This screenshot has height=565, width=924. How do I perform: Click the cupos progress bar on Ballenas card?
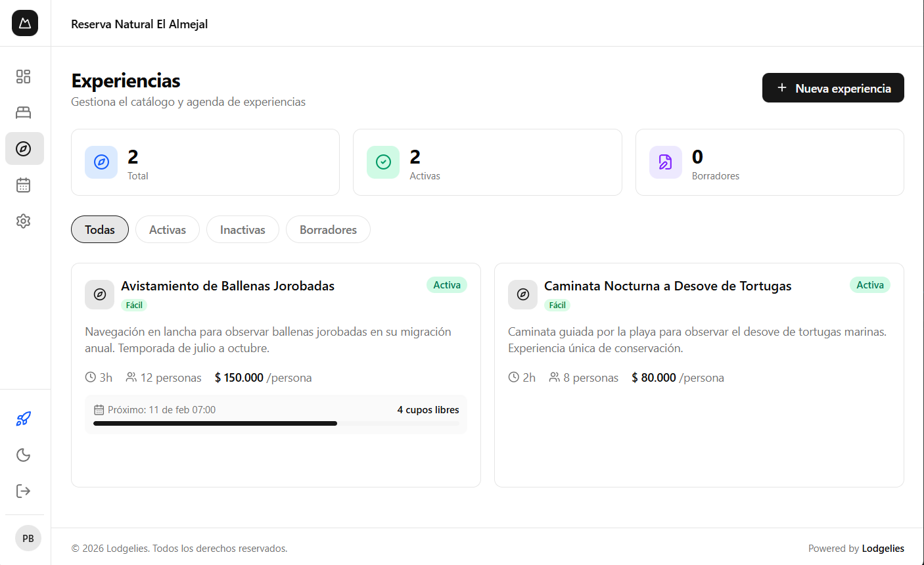pos(275,423)
